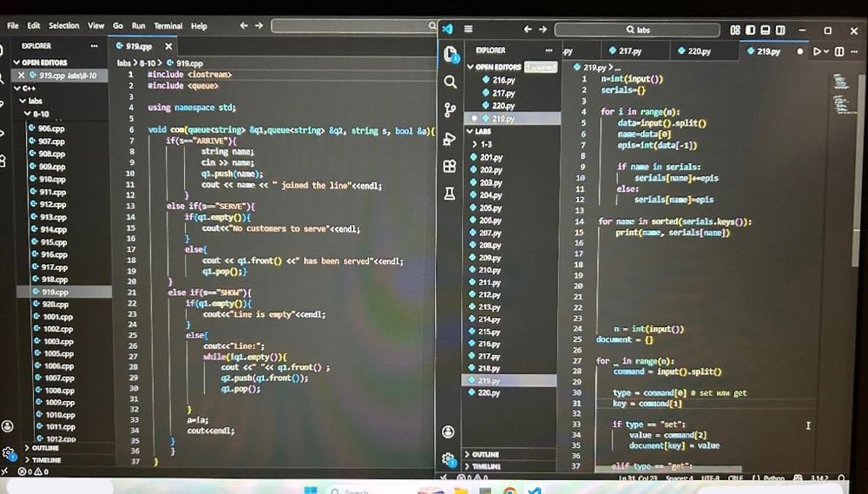This screenshot has width=868, height=494.
Task: Change the CRLF line ending setting
Action: tap(735, 478)
